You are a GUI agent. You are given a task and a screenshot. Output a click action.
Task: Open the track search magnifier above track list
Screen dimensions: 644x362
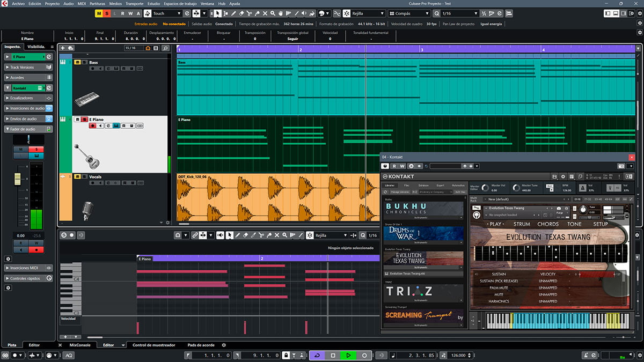click(x=165, y=48)
